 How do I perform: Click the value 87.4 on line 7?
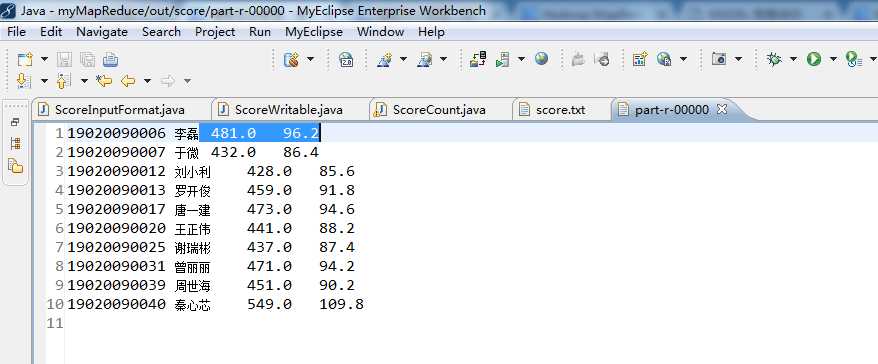(337, 247)
